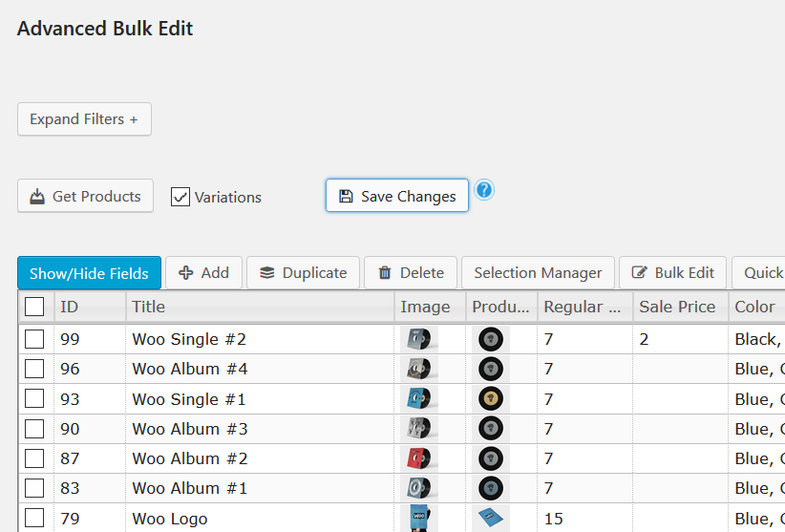Click the Save Changes button
Viewport: 785px width, 532px height.
pyautogui.click(x=397, y=196)
